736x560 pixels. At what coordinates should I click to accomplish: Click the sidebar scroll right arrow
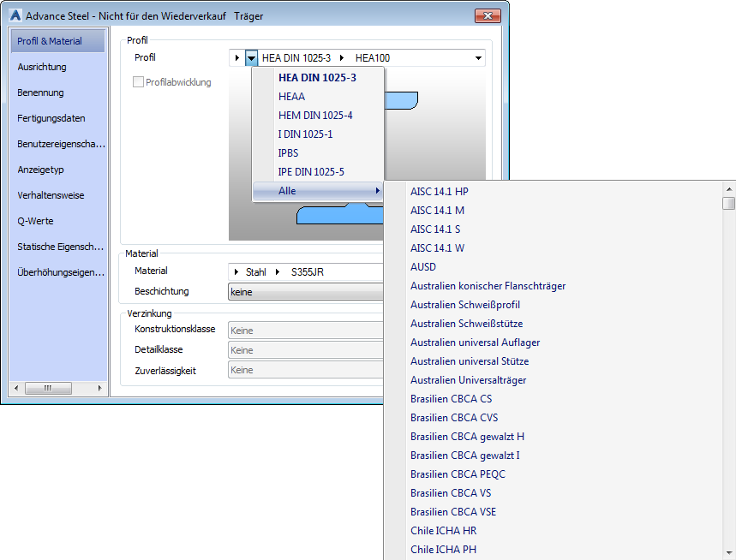[x=99, y=388]
